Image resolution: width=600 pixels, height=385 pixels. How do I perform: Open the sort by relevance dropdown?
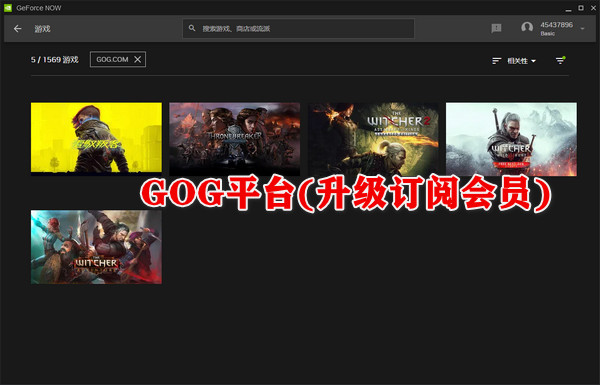[x=521, y=61]
